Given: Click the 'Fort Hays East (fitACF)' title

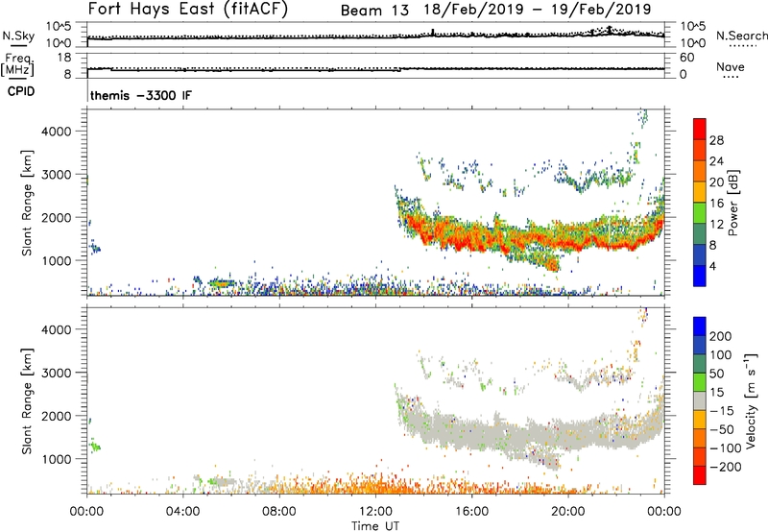Looking at the screenshot, I should [x=188, y=10].
